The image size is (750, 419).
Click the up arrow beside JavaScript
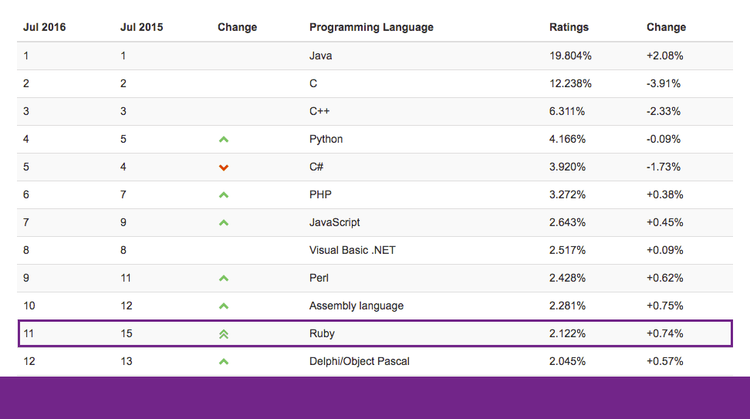point(224,222)
